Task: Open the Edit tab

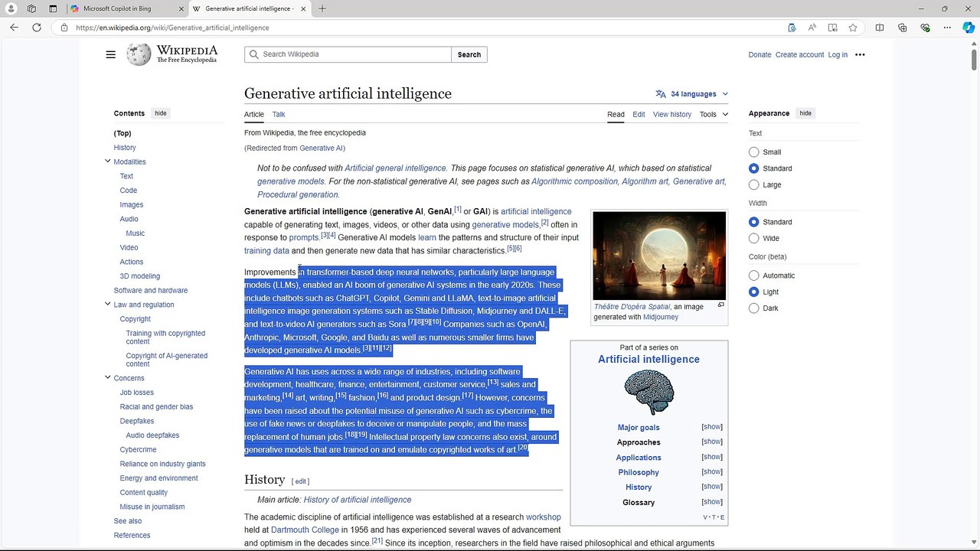Action: pyautogui.click(x=639, y=114)
